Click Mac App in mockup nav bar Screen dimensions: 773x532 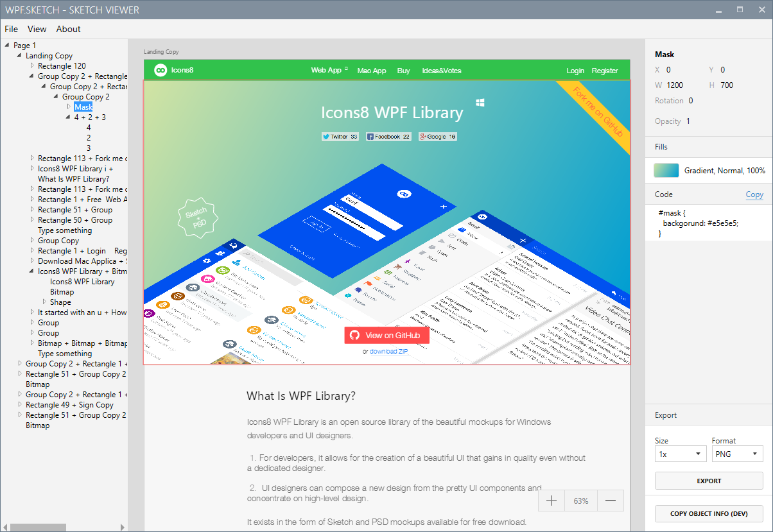point(372,71)
